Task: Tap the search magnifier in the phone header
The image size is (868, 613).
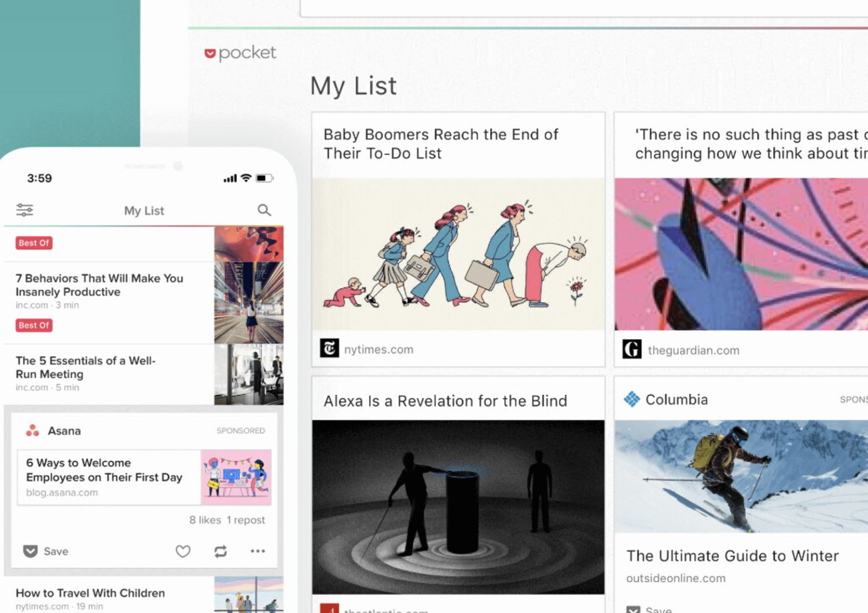Action: point(264,210)
